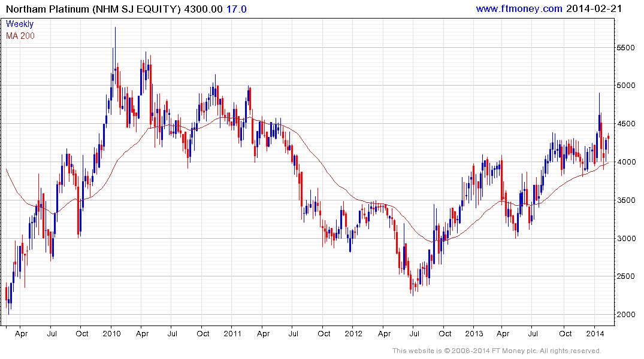Click the 2012 year marker on time axis
This screenshot has height=359, width=644.
pos(353,333)
